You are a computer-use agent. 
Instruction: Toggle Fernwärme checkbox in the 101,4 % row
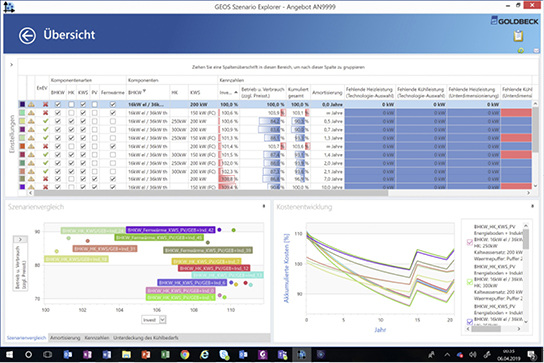(113, 146)
